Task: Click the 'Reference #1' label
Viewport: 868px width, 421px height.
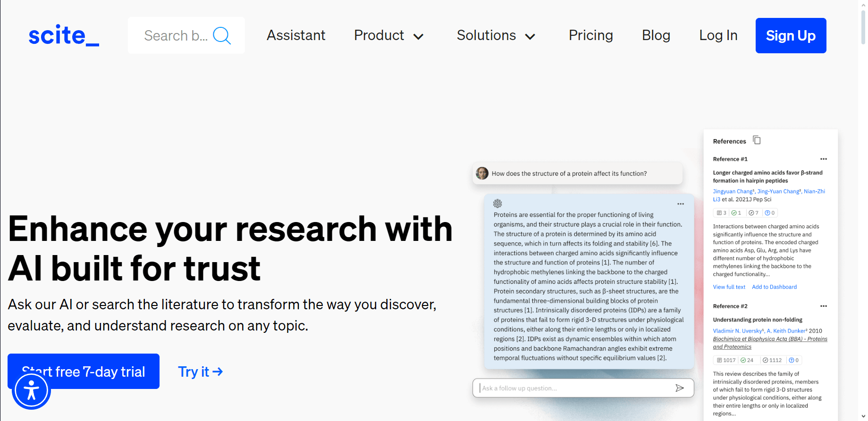Action: click(x=730, y=159)
